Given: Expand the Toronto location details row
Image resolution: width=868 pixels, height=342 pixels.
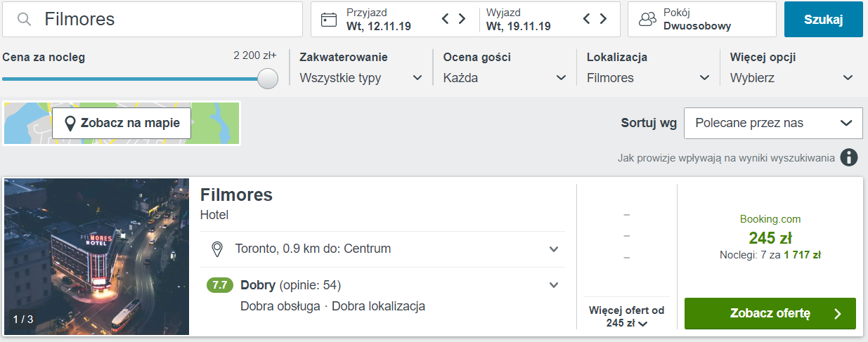Looking at the screenshot, I should 554,249.
